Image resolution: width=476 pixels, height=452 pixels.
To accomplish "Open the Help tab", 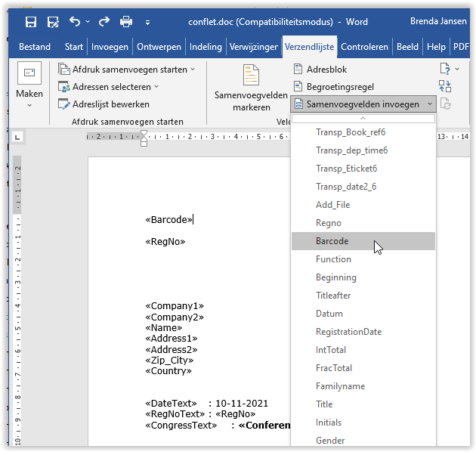I will coord(436,47).
